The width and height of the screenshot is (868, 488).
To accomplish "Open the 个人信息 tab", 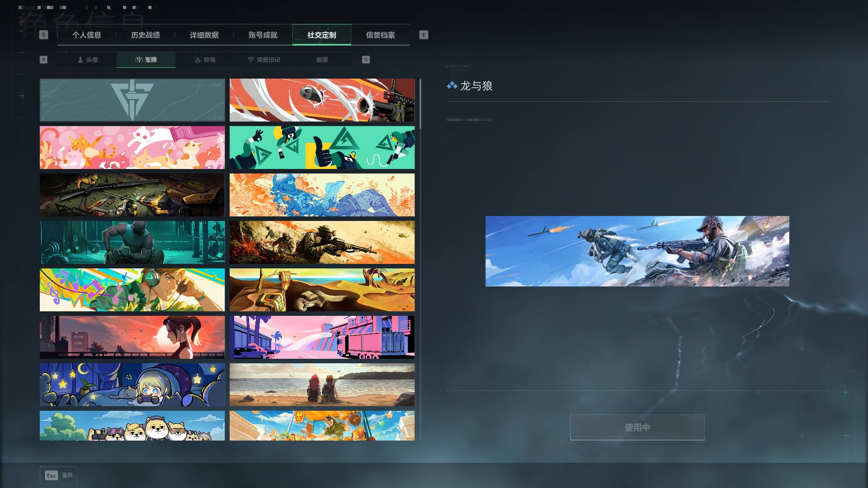I will 87,35.
